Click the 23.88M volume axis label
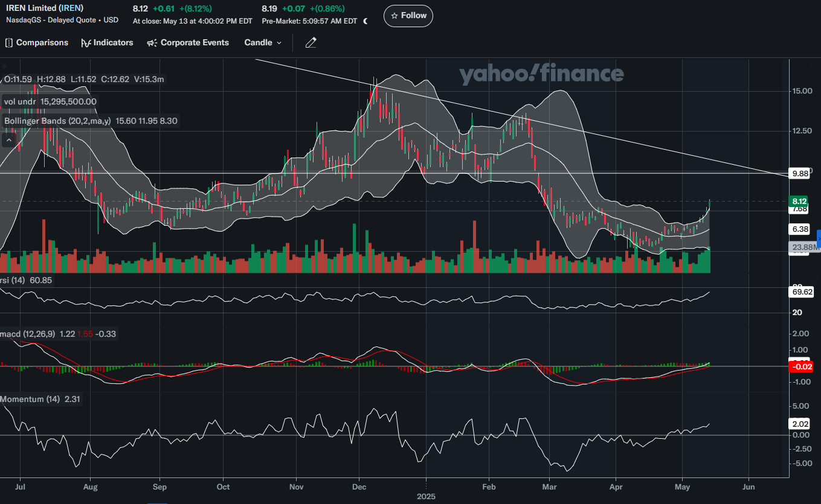821x504 pixels. pyautogui.click(x=806, y=247)
